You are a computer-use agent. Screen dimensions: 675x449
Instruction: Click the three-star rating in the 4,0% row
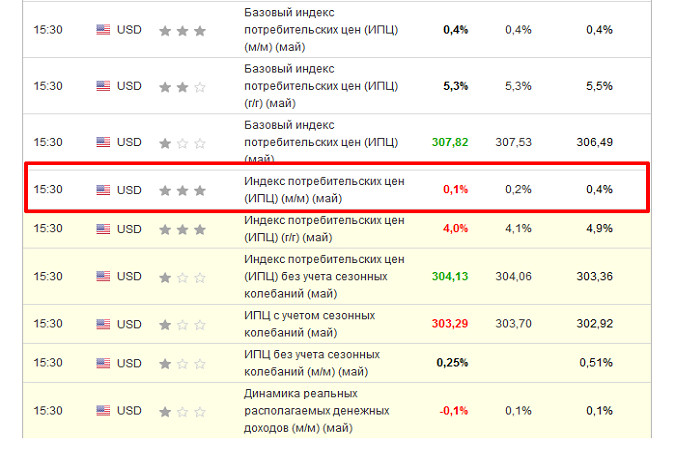click(x=182, y=228)
